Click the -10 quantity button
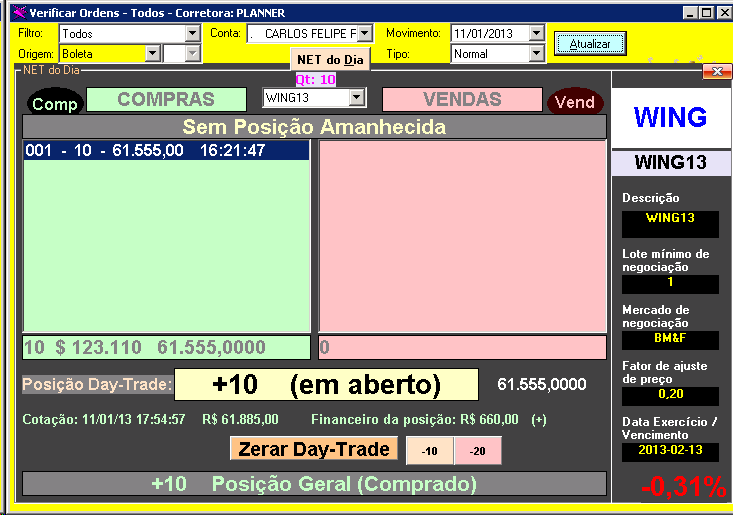The width and height of the screenshot is (733, 515). [429, 451]
